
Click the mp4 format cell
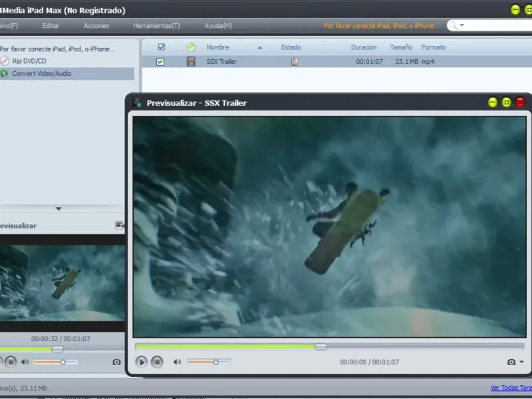coord(428,62)
